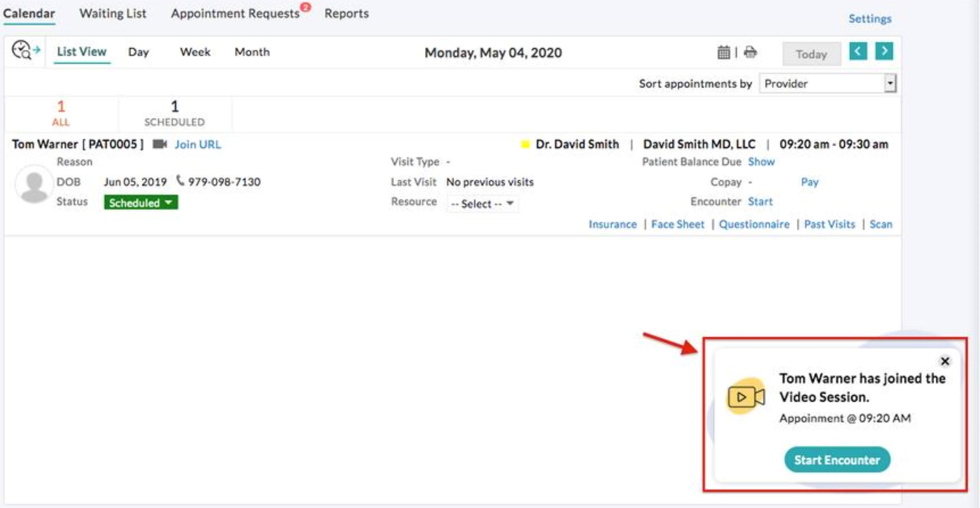The image size is (980, 508).
Task: Switch to the Waiting List tab
Action: 113,13
